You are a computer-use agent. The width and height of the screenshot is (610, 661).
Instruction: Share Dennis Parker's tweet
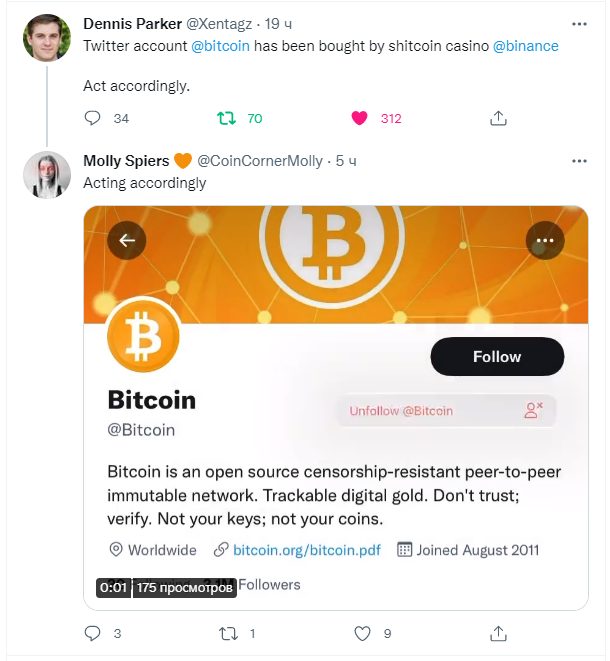coord(498,118)
